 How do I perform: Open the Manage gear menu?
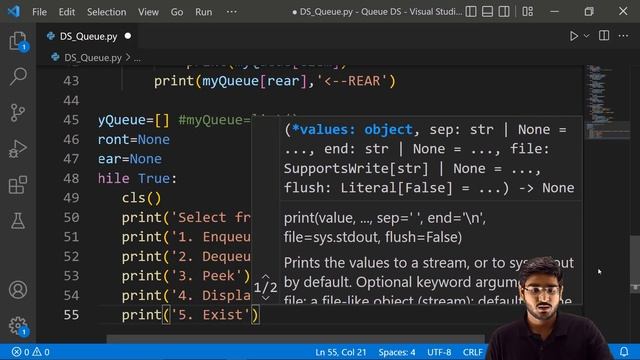[x=18, y=326]
